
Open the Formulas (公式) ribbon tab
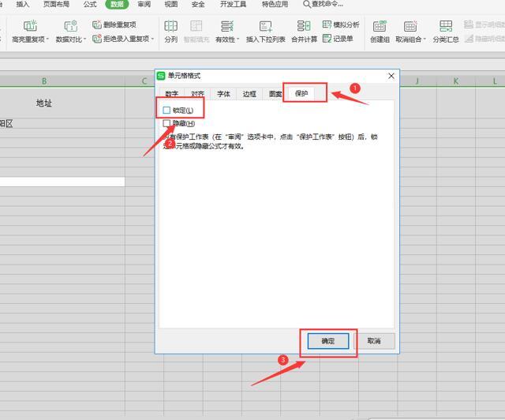pyautogui.click(x=90, y=4)
